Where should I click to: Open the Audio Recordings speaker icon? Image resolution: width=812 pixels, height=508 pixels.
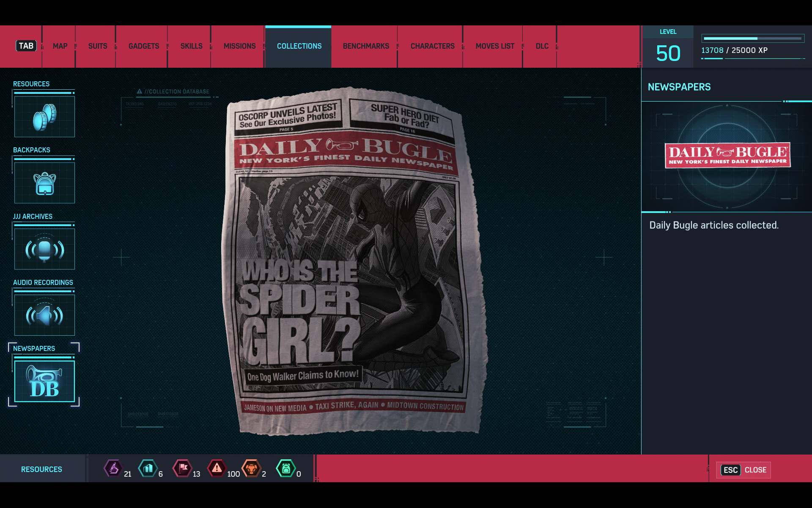tap(44, 315)
